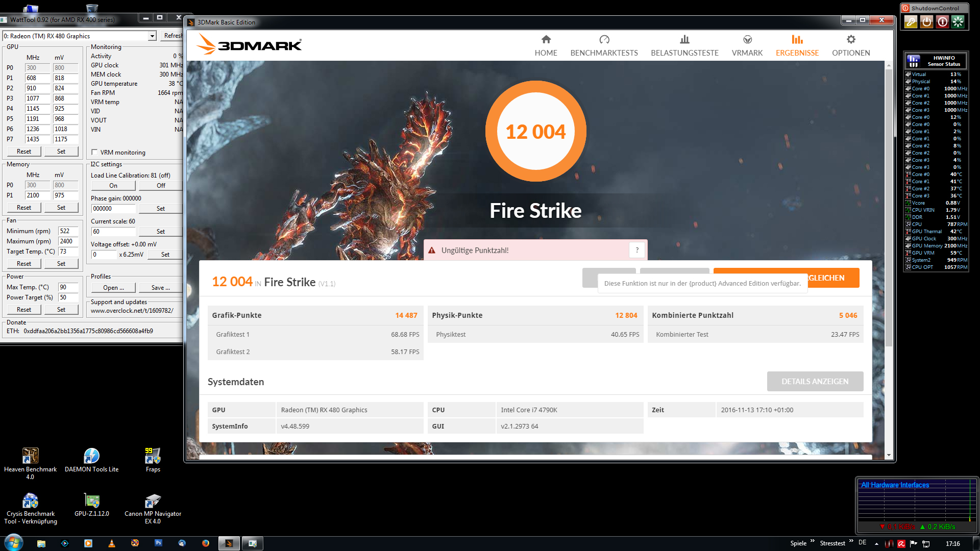Switch to the Ergebnisse tab

tap(797, 45)
